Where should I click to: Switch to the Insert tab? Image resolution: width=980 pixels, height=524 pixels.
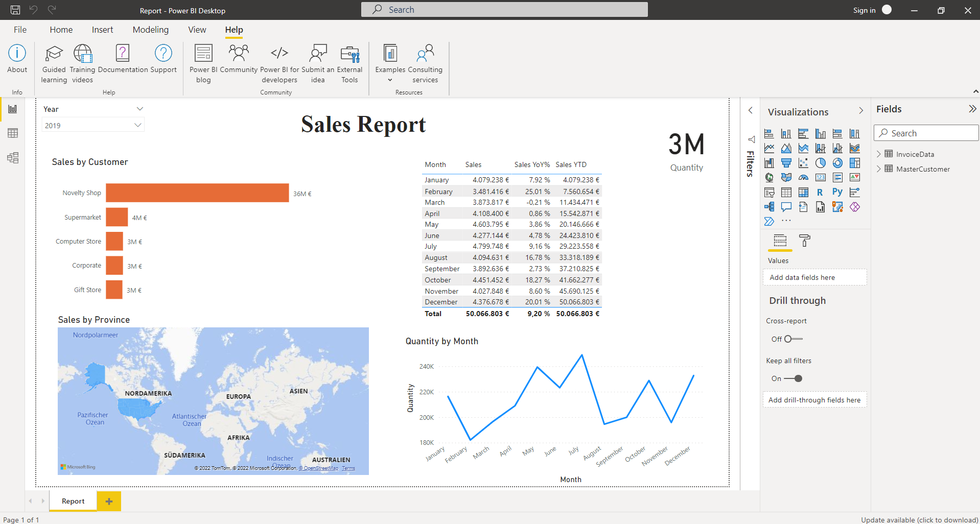103,30
